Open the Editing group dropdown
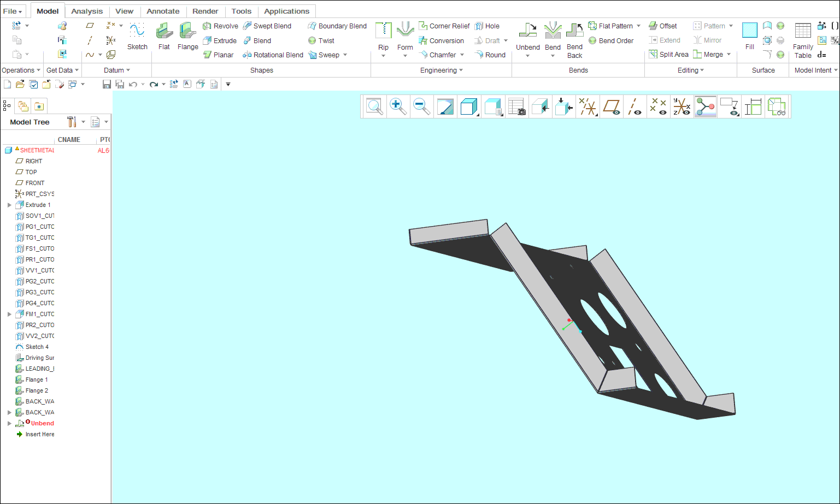This screenshot has height=504, width=840. [691, 70]
